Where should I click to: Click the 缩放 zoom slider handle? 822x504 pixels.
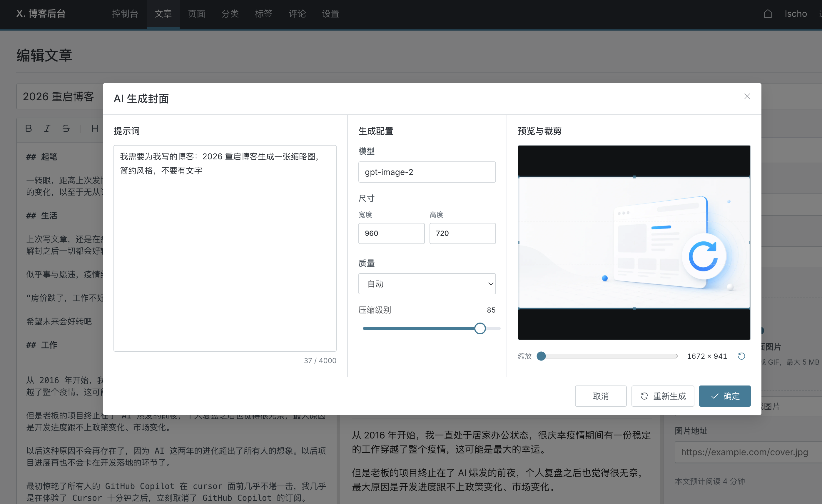(x=541, y=356)
